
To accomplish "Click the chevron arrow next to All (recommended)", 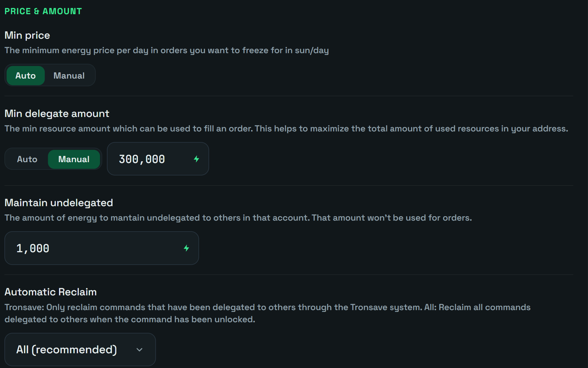I will 139,350.
